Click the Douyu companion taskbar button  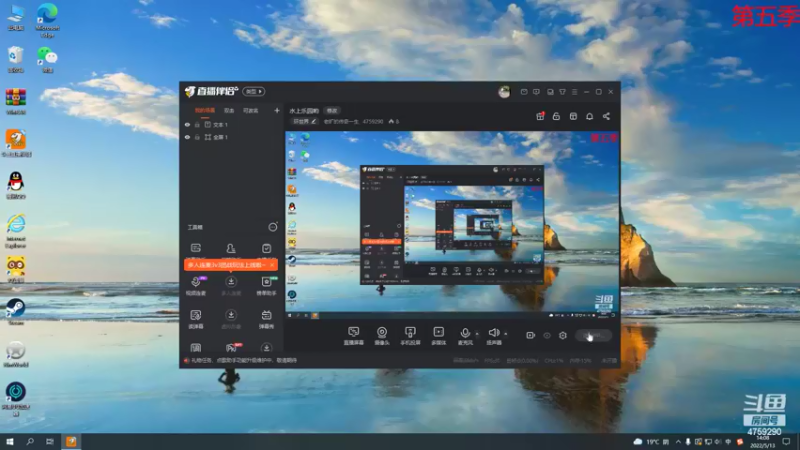pyautogui.click(x=71, y=441)
